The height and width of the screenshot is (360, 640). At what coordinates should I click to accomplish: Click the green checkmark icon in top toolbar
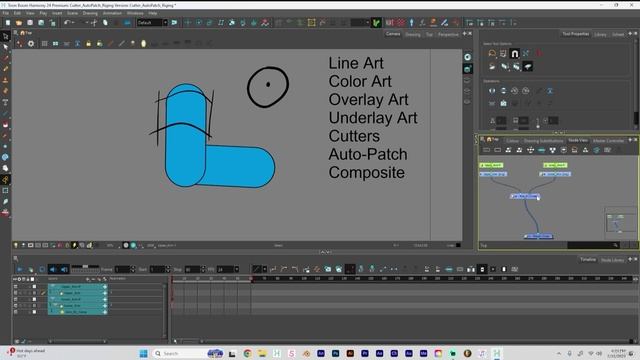coord(376,22)
